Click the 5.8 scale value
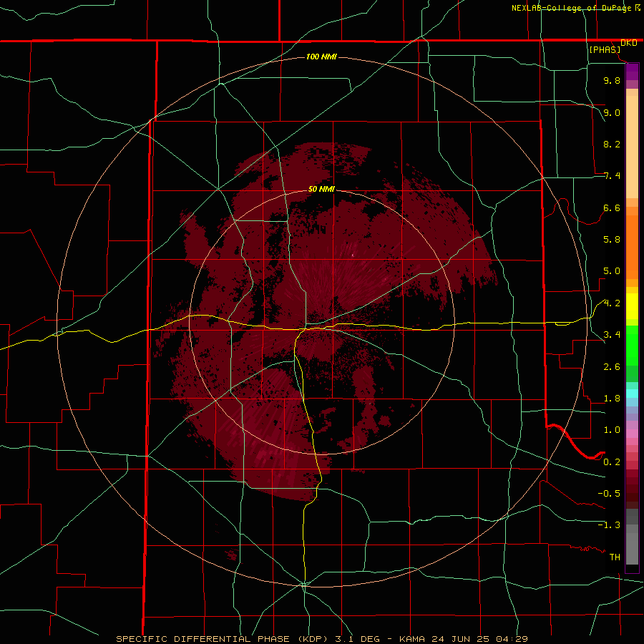 (x=612, y=240)
